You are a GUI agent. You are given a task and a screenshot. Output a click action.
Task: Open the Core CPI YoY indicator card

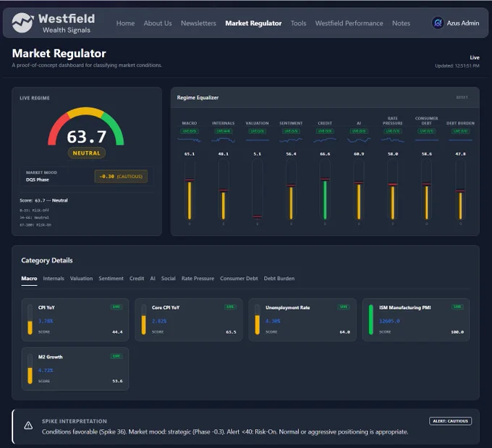pos(189,320)
